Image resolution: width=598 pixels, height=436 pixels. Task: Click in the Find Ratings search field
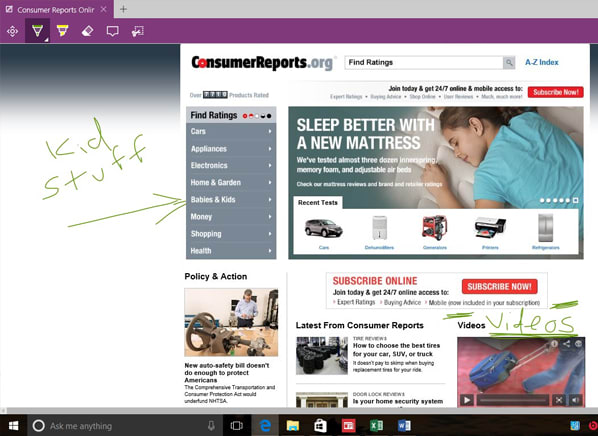pos(424,62)
